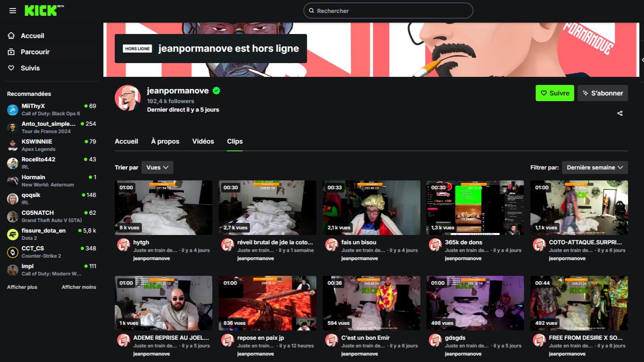Switch to the Accueil channel tab
The image size is (644, 362).
[x=126, y=141]
